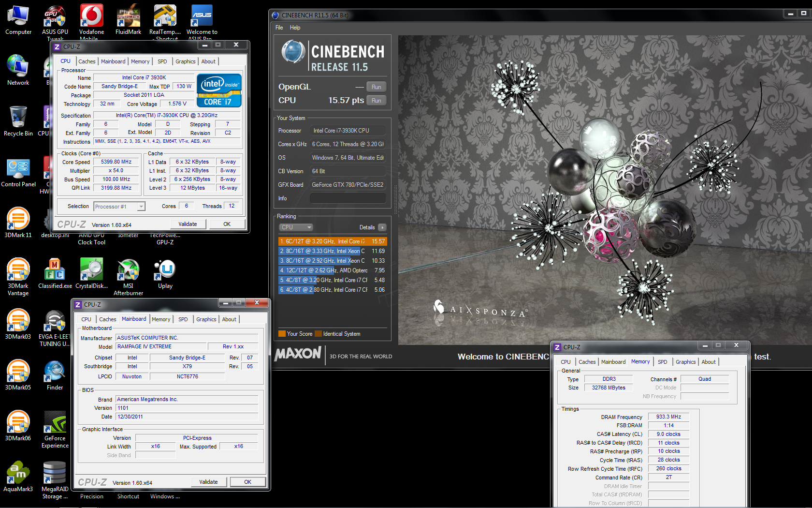Switch to Caches tab in top CPU-Z window
Viewport: 812px width, 508px height.
(87, 61)
